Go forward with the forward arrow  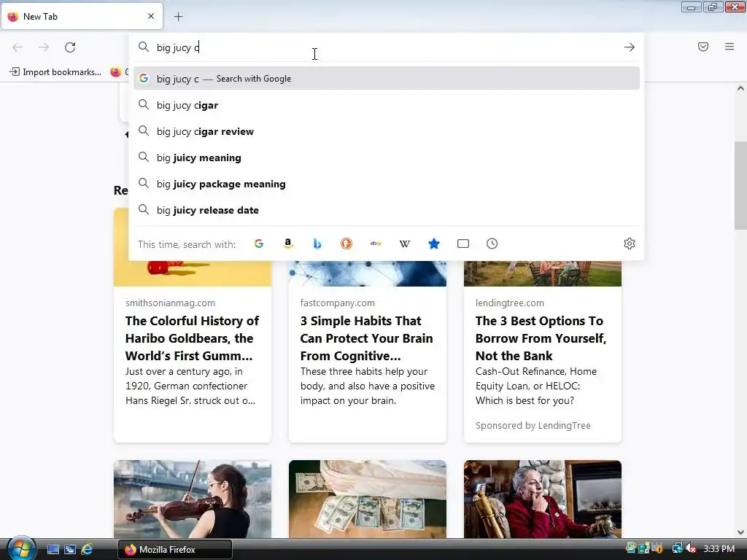point(44,47)
